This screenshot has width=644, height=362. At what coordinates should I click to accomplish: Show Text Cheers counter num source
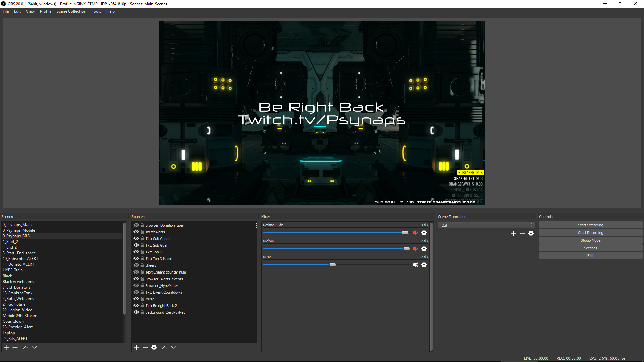coord(136,272)
